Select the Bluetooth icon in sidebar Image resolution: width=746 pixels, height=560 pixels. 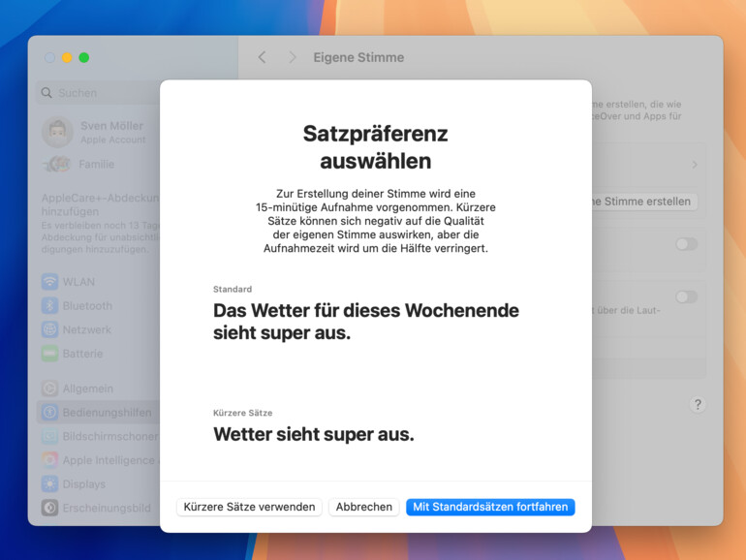coord(50,305)
